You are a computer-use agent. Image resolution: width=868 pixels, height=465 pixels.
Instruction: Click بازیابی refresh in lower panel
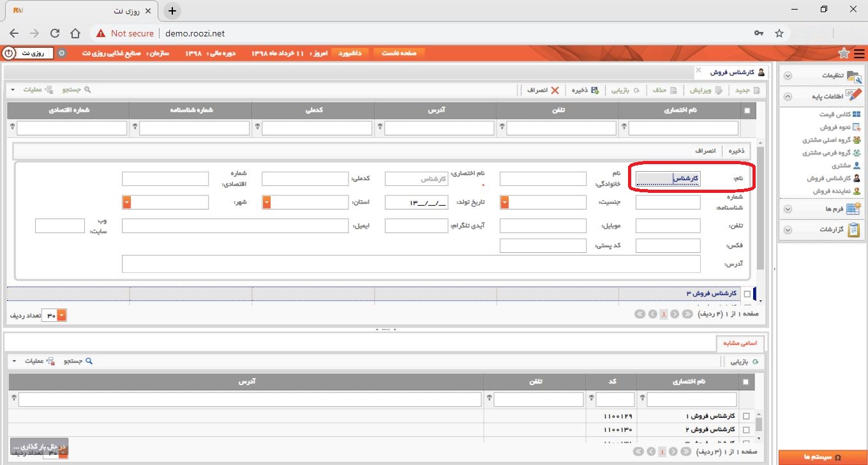coord(746,362)
